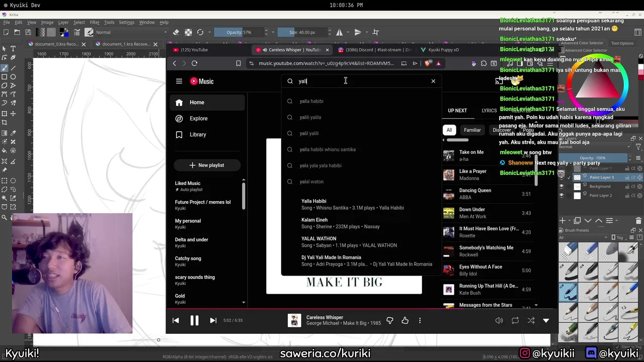Choose 'yala yala yala habibi' suggestion
Viewport: 644px width, 362px height.
(361, 165)
